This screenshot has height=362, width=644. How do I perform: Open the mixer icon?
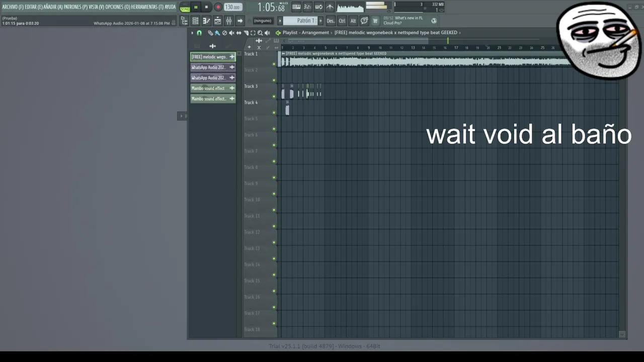(x=228, y=21)
